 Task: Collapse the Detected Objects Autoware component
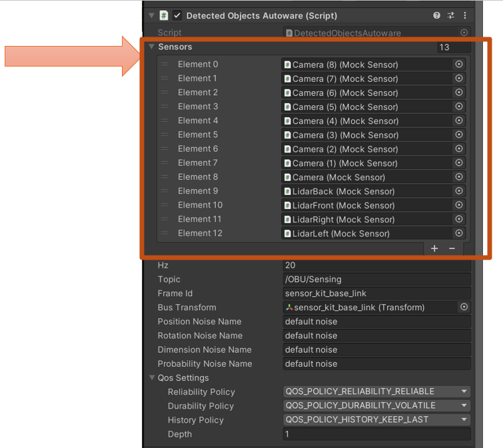pyautogui.click(x=151, y=15)
